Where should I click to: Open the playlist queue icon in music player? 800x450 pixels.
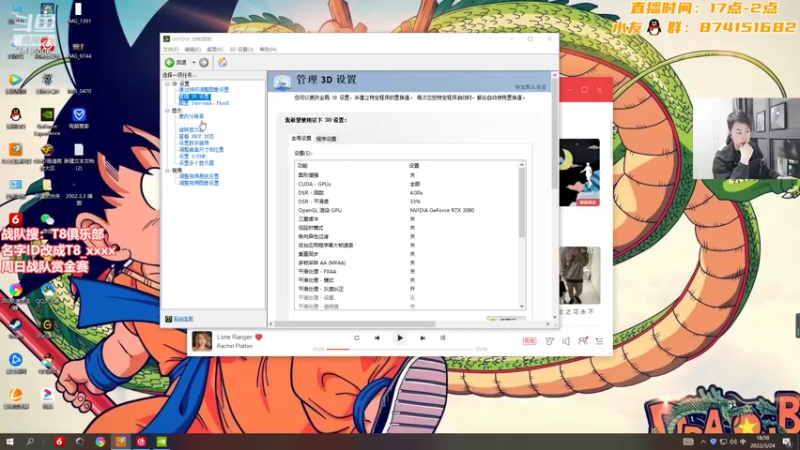[599, 341]
